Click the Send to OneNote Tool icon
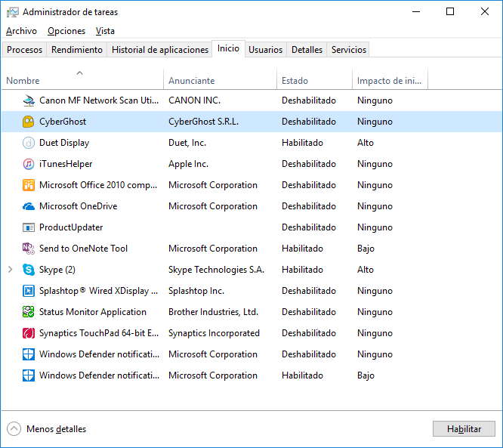 29,249
